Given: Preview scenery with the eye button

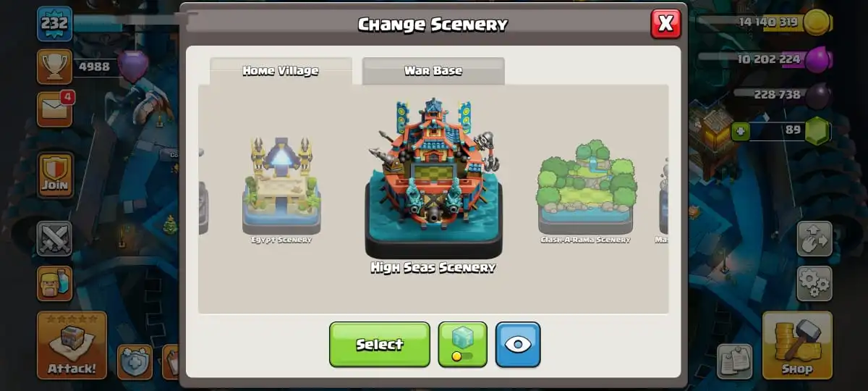Looking at the screenshot, I should (x=518, y=344).
